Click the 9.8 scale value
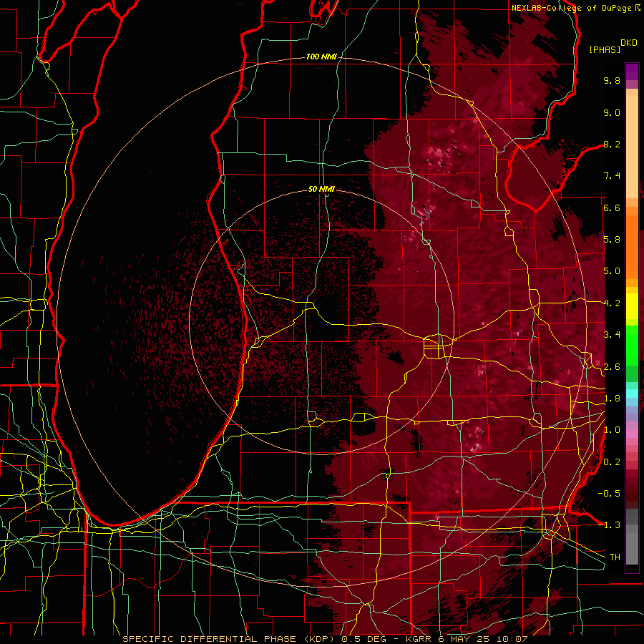Screen dimensions: 644x644 pyautogui.click(x=612, y=80)
